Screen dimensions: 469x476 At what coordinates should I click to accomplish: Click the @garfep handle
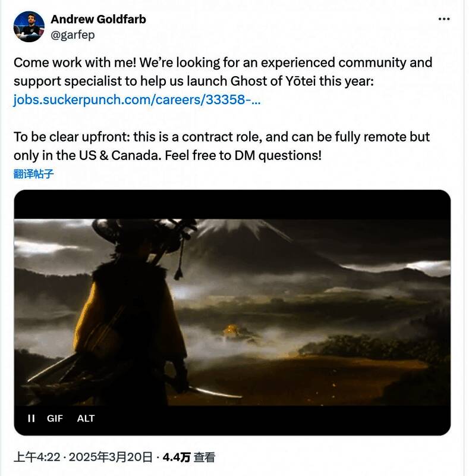tap(73, 35)
